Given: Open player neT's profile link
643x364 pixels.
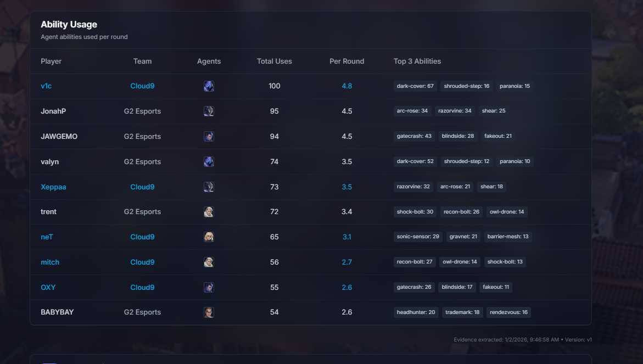Looking at the screenshot, I should (47, 237).
